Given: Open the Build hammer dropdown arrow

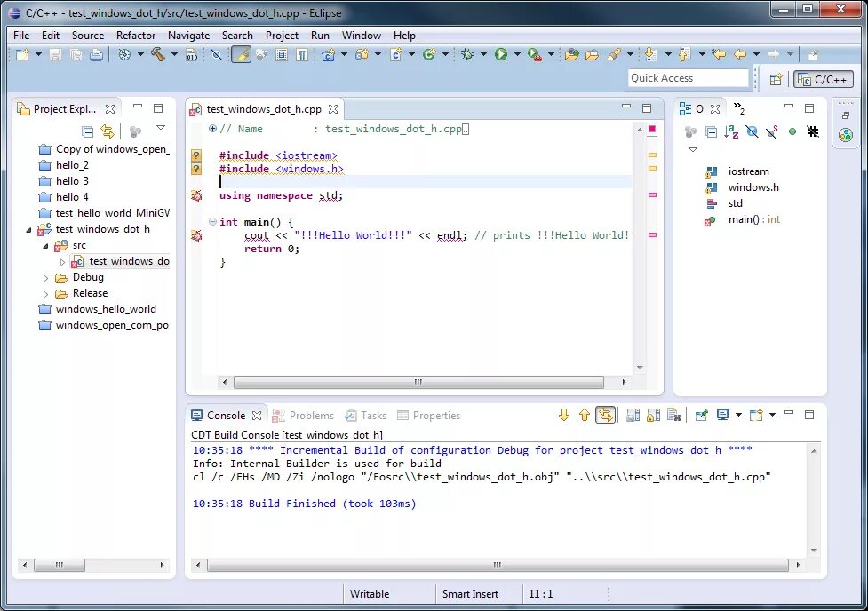Looking at the screenshot, I should pos(174,54).
